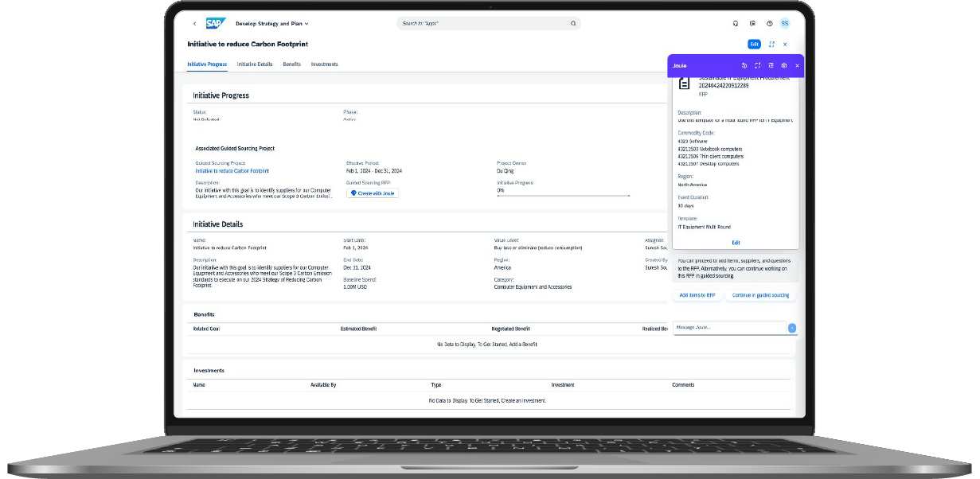Open the recent activity clock icon
The height and width of the screenshot is (479, 980).
click(769, 24)
